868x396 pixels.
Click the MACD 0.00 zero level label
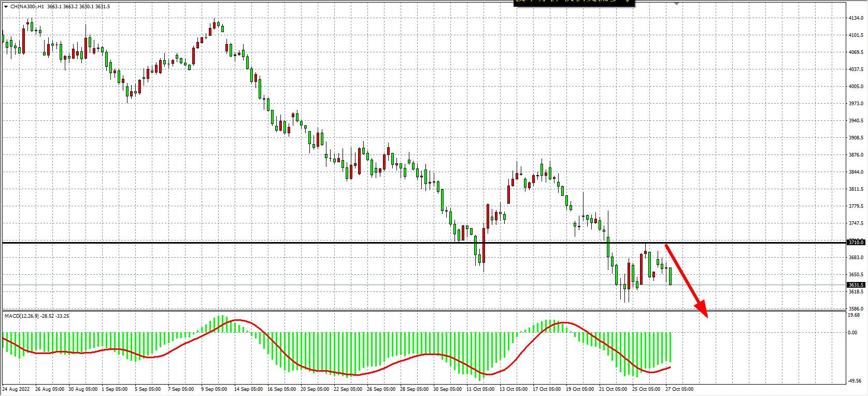pos(852,333)
